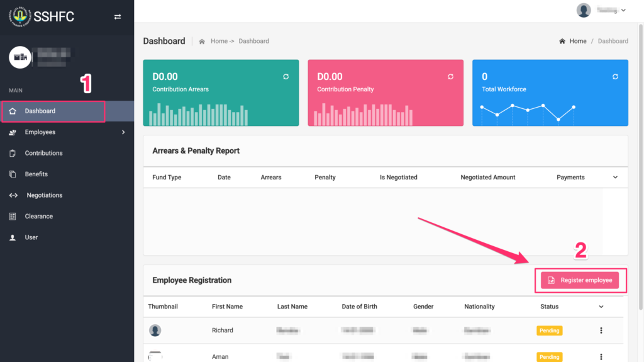Expand the Employees sidebar submenu
This screenshot has height=362, width=644.
pos(123,132)
